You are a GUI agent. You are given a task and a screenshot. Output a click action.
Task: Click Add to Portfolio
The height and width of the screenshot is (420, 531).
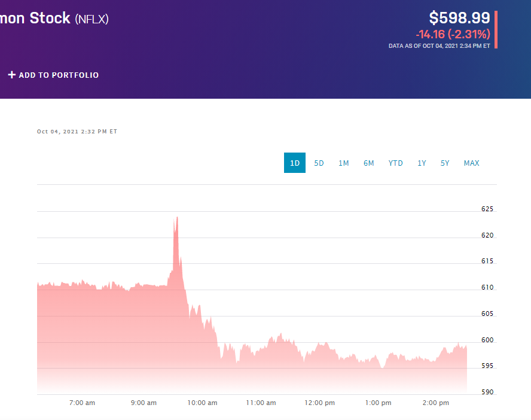(x=58, y=75)
